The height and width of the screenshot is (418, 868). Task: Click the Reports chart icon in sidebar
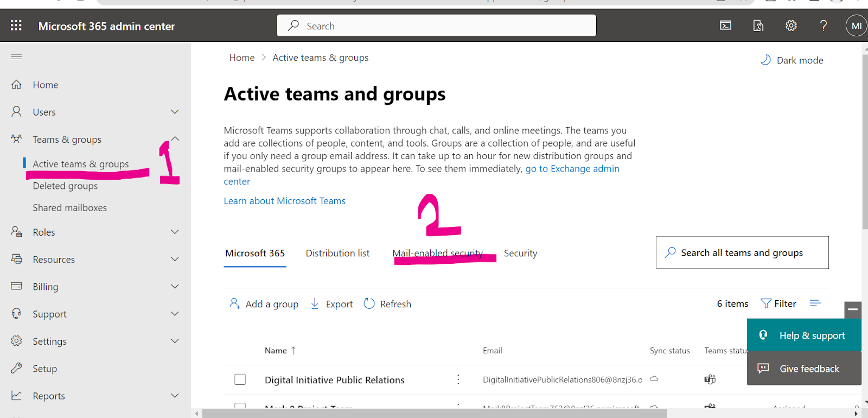[x=17, y=395]
